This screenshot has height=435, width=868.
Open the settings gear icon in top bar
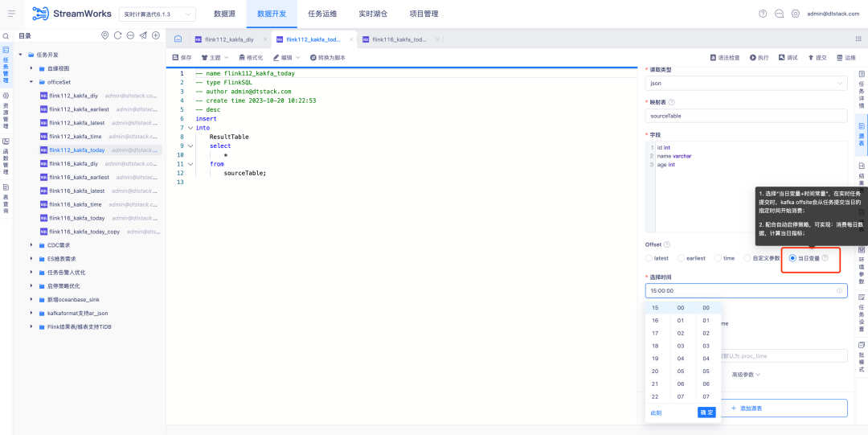(796, 14)
